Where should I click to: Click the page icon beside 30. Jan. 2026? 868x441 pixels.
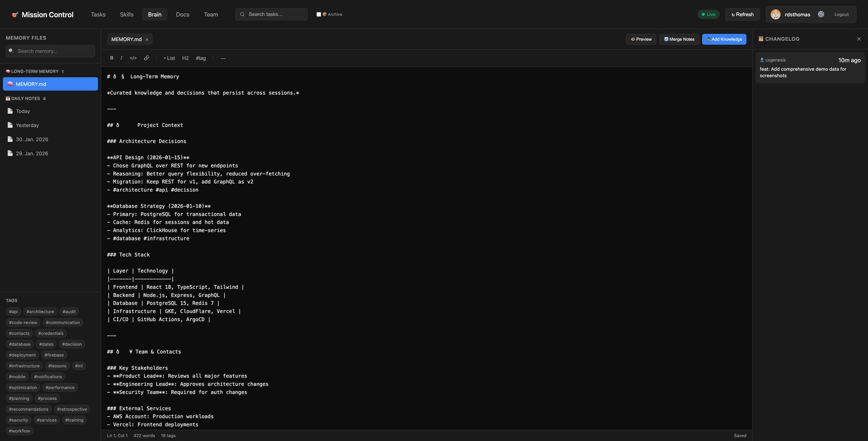tap(10, 139)
